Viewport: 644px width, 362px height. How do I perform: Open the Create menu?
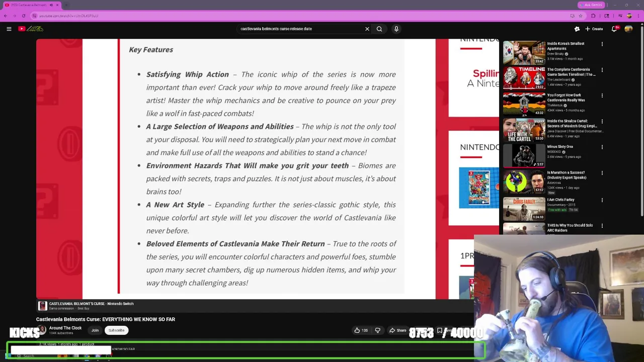594,29
